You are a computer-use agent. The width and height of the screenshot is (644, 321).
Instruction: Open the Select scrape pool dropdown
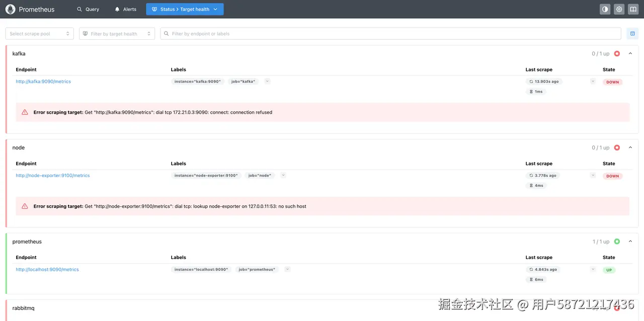(x=40, y=34)
